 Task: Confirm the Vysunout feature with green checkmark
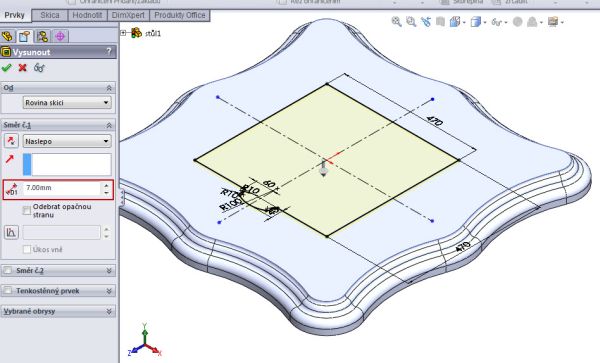[7, 68]
